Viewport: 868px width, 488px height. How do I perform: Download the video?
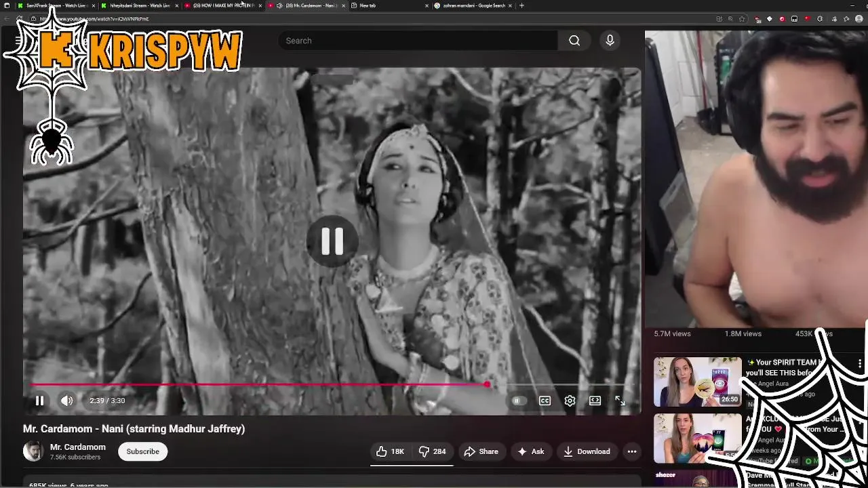point(587,451)
